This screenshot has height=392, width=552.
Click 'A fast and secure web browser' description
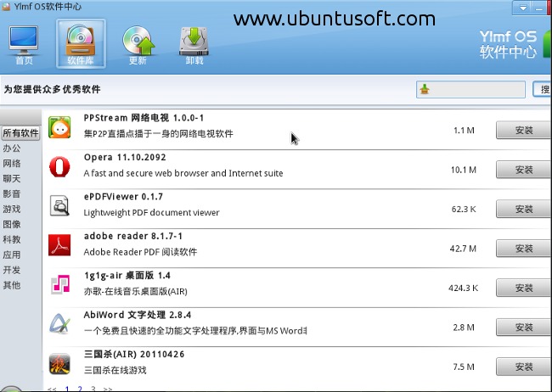pos(183,173)
